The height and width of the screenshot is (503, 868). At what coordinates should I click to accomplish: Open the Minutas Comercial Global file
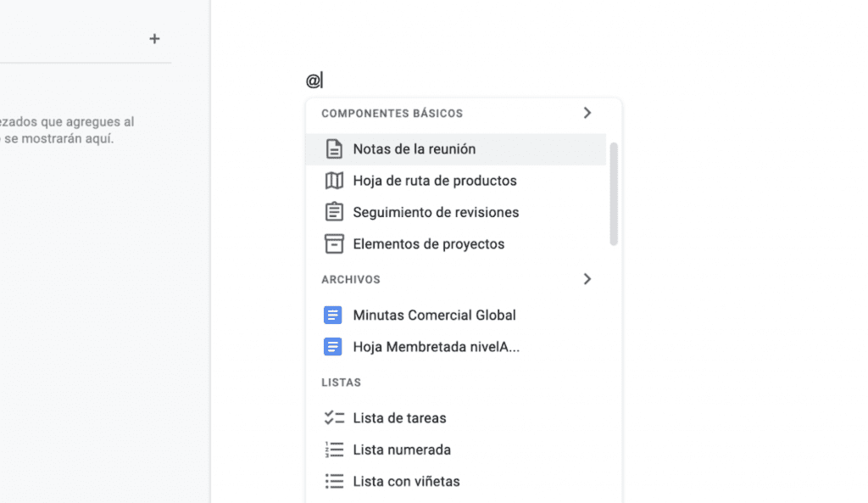[x=434, y=316]
